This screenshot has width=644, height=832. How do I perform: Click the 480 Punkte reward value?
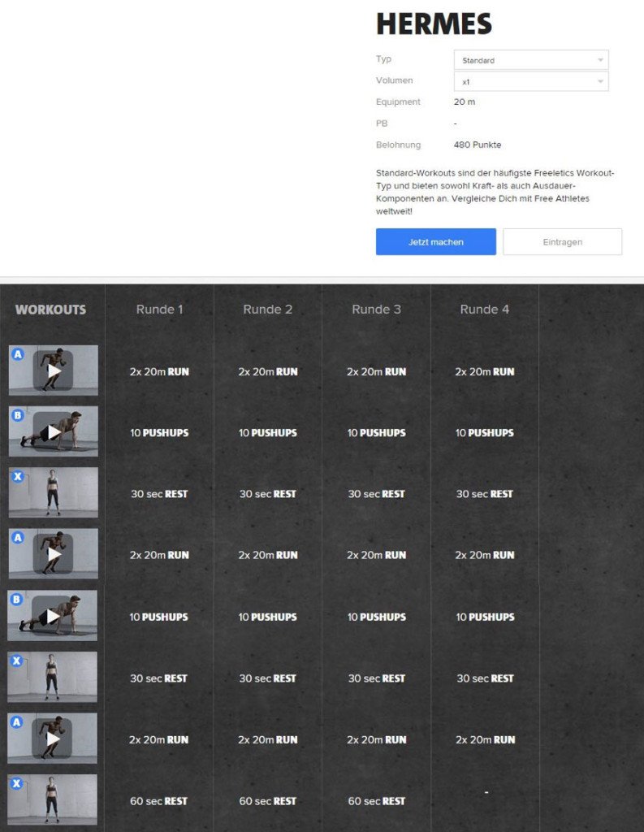[x=478, y=145]
